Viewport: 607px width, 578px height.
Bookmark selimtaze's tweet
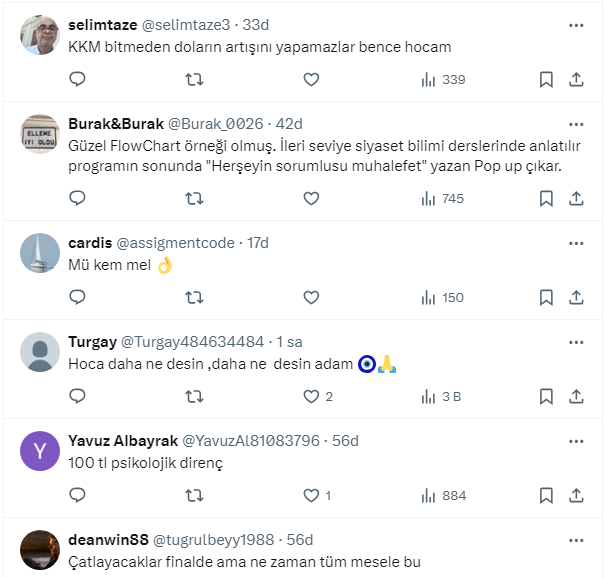point(546,79)
